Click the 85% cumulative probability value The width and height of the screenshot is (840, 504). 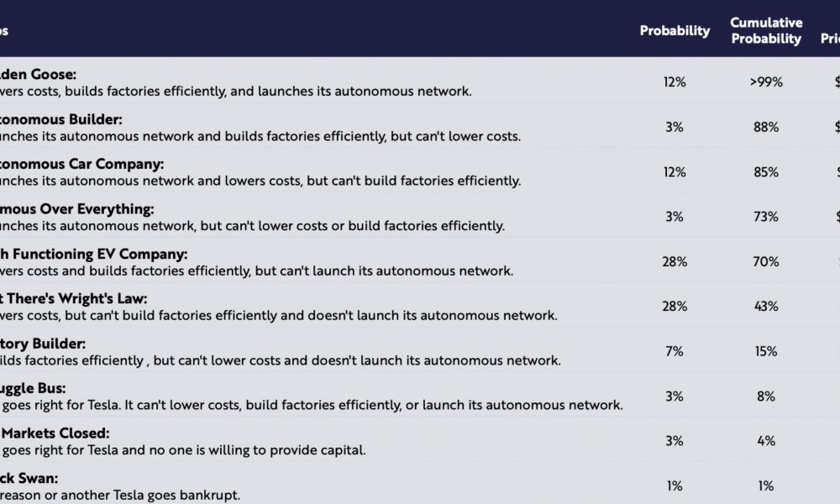pyautogui.click(x=766, y=172)
